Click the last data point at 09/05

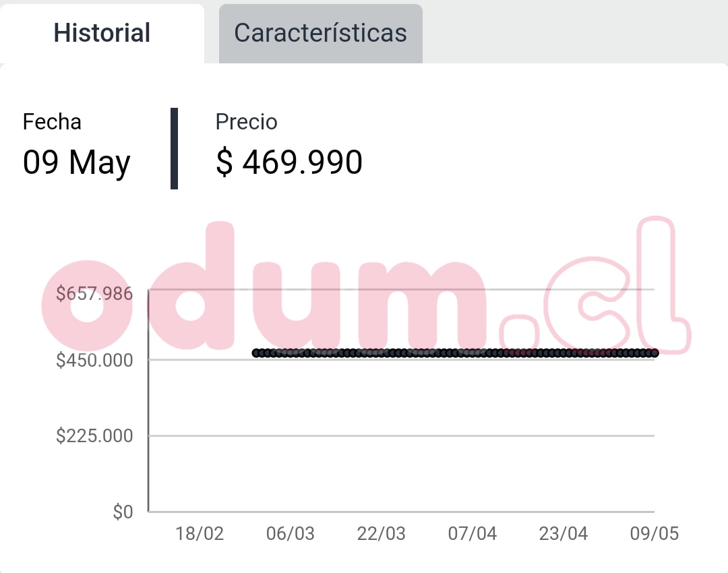pyautogui.click(x=654, y=353)
